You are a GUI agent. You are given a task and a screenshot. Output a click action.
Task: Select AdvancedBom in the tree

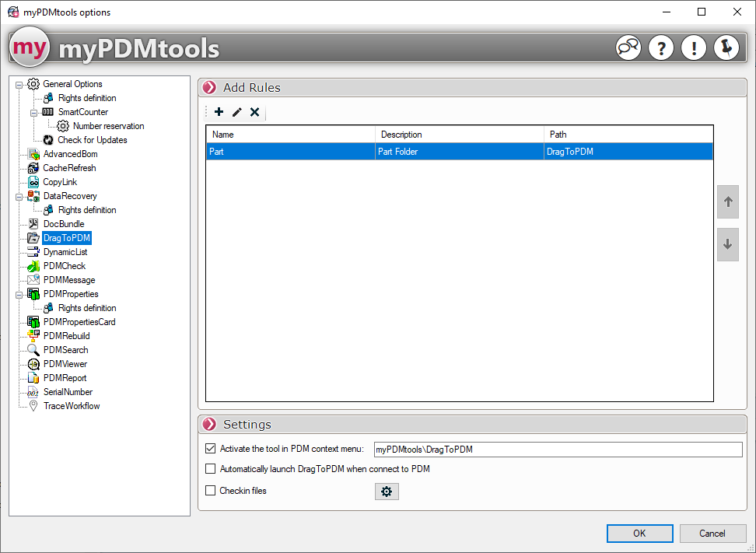[x=70, y=154]
